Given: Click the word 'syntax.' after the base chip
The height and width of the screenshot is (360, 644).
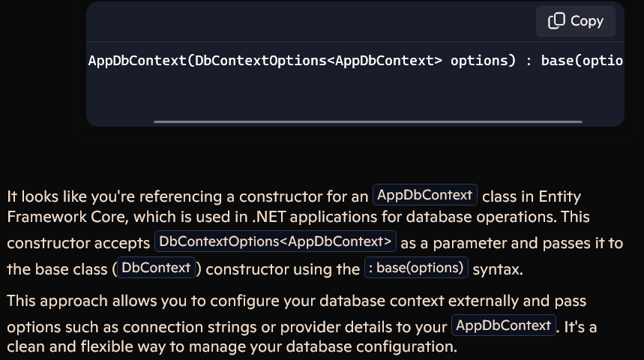Looking at the screenshot, I should 498,269.
